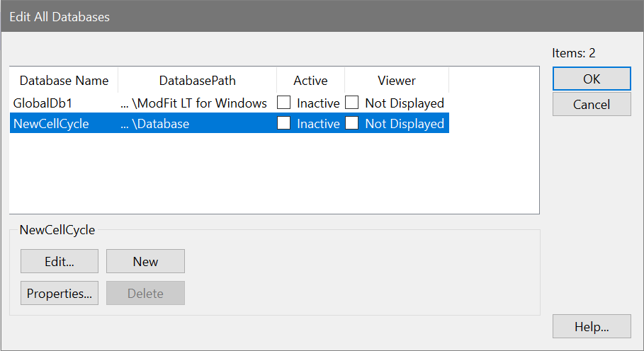Enable the Active checkbox for GlobalDb1

click(x=284, y=103)
